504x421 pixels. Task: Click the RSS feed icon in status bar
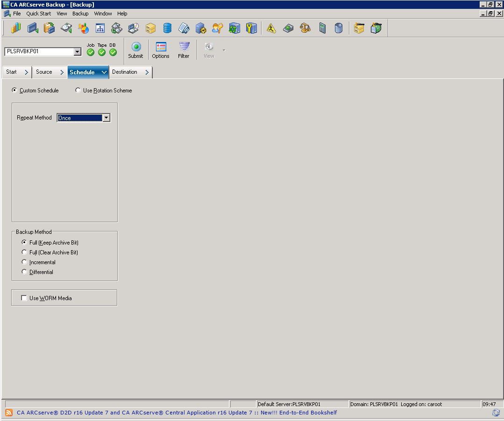tap(9, 413)
